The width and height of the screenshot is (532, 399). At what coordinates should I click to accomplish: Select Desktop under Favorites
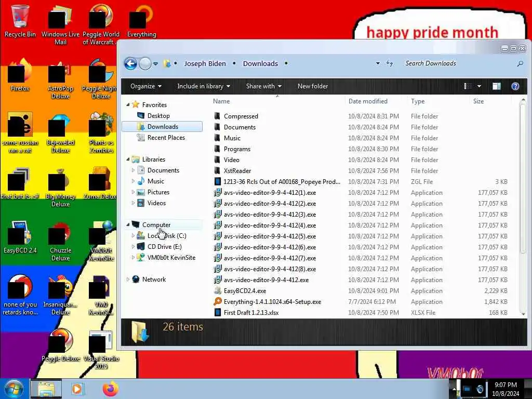[x=158, y=116]
